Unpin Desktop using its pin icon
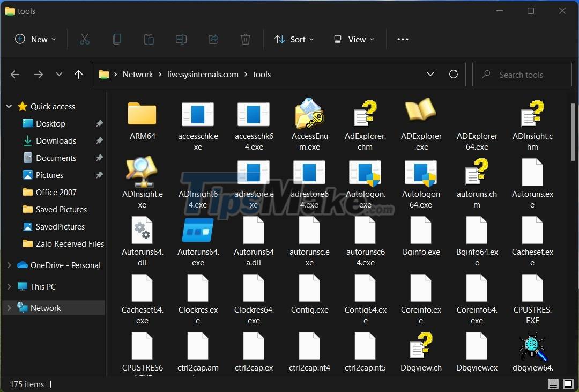579x392 pixels. click(x=99, y=123)
